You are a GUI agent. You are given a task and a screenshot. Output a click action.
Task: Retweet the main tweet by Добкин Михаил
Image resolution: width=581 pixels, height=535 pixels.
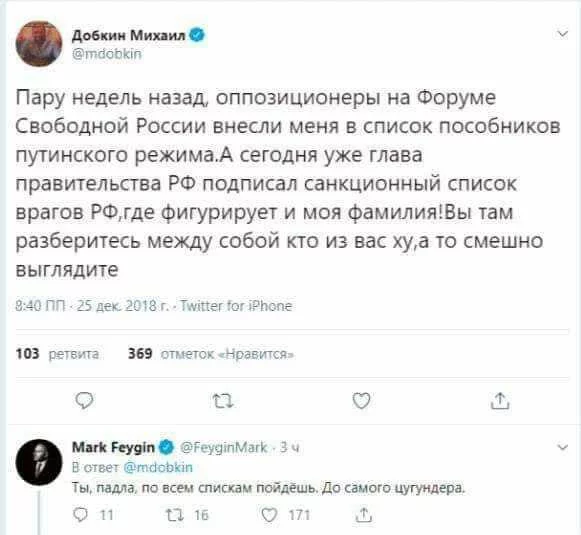point(223,401)
